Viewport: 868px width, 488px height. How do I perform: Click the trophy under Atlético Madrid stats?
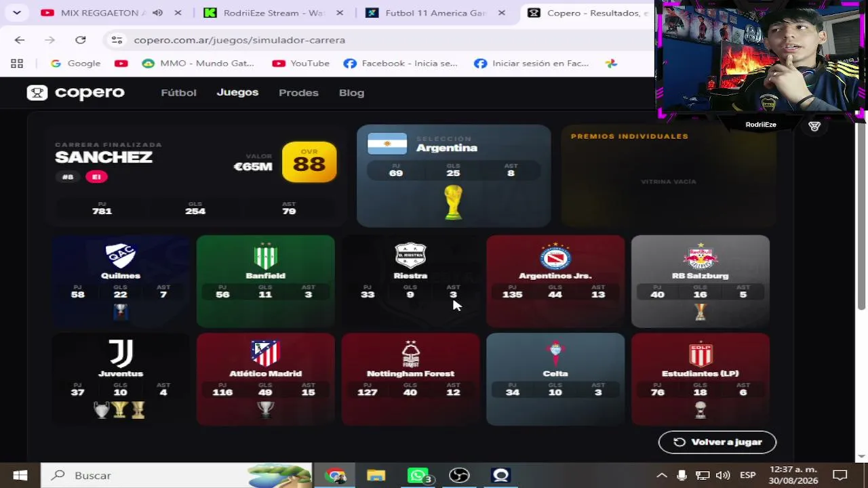265,409
